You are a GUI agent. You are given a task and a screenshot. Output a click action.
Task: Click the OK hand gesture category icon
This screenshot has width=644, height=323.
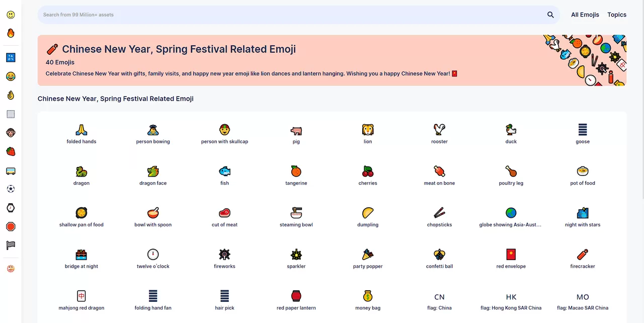[11, 95]
